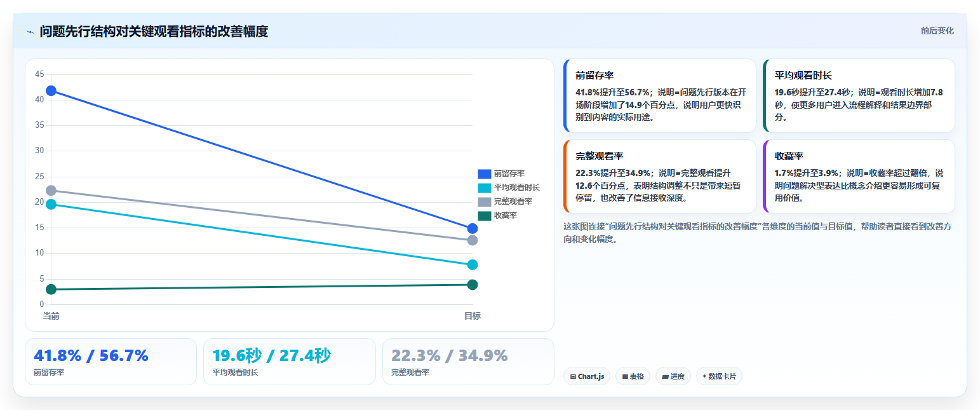
Task: Click the 目标 x-axis label
Action: click(472, 316)
